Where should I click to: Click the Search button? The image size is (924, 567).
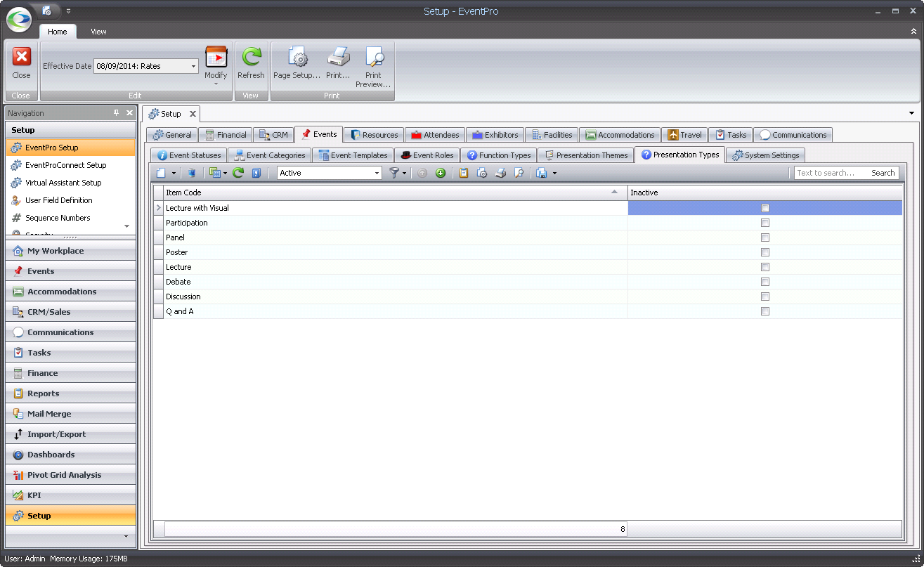(x=883, y=173)
